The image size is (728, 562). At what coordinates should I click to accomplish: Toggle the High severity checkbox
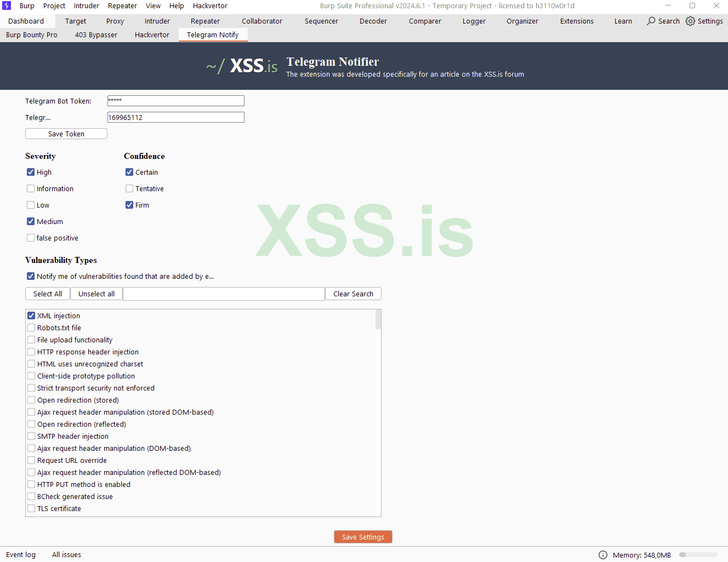coord(31,172)
